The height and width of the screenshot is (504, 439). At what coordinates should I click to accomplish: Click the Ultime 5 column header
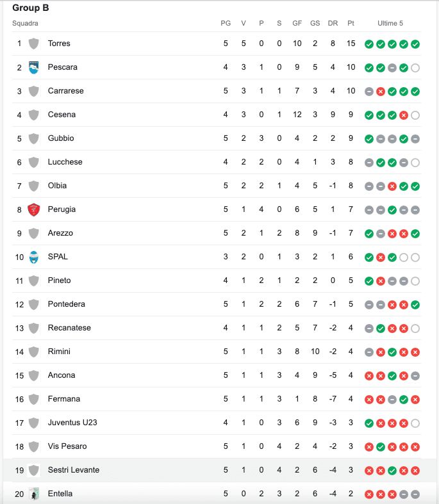coord(390,23)
